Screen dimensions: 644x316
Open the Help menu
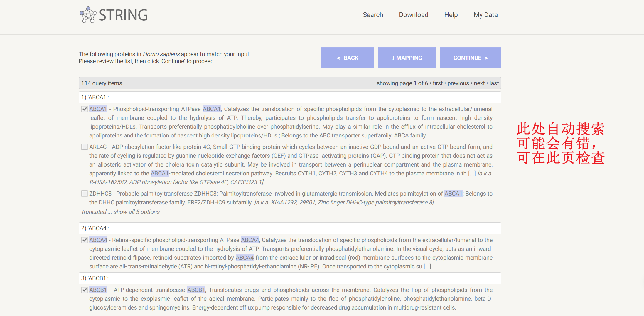pyautogui.click(x=451, y=15)
